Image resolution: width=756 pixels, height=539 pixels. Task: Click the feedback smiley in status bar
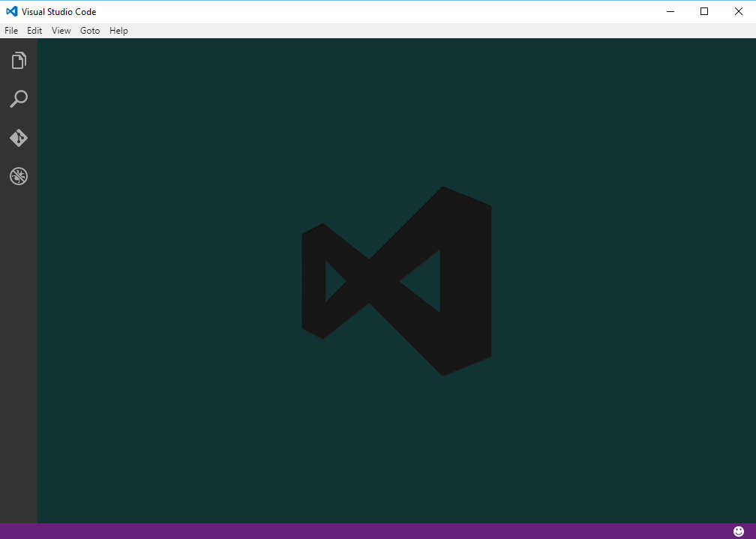(739, 532)
